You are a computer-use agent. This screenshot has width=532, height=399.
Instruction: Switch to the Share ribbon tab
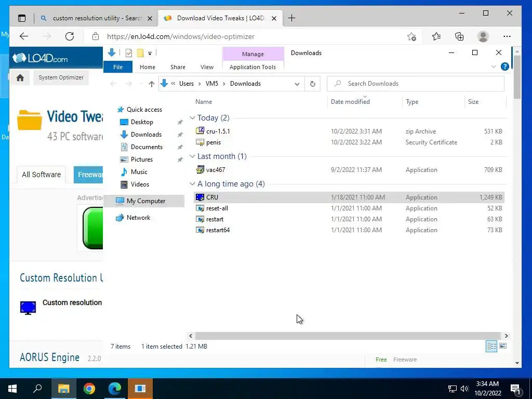coord(178,67)
